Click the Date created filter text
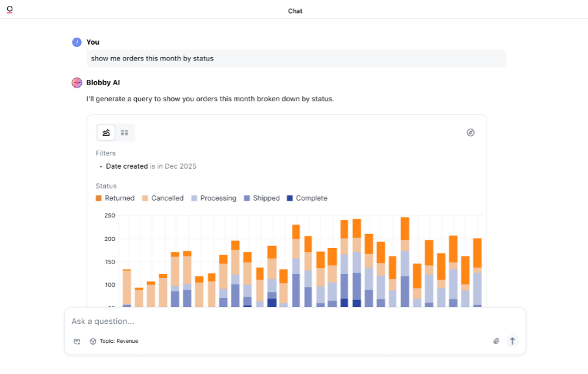This screenshot has width=588, height=374. [x=127, y=166]
